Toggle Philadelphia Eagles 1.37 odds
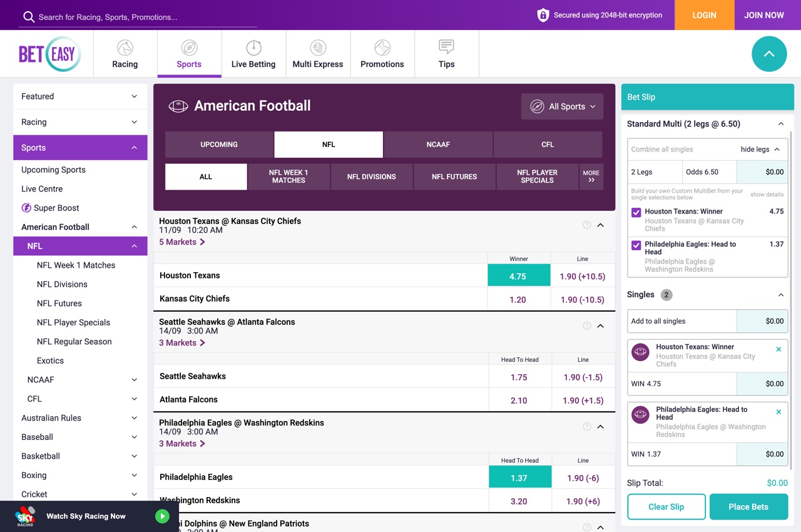This screenshot has width=801, height=532. point(519,477)
